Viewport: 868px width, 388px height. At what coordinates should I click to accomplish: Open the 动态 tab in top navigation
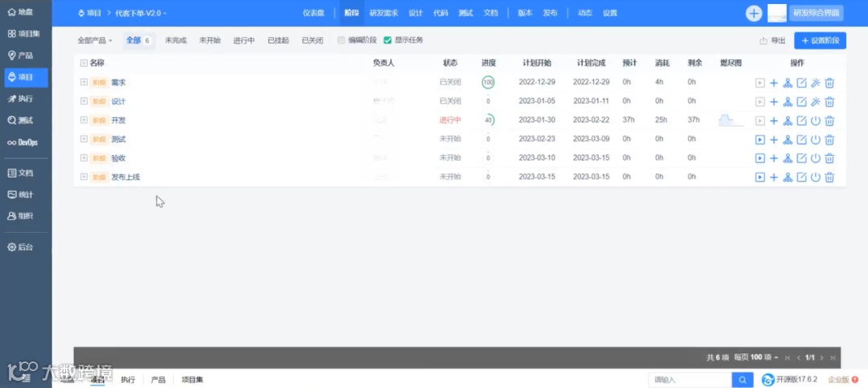(x=584, y=13)
